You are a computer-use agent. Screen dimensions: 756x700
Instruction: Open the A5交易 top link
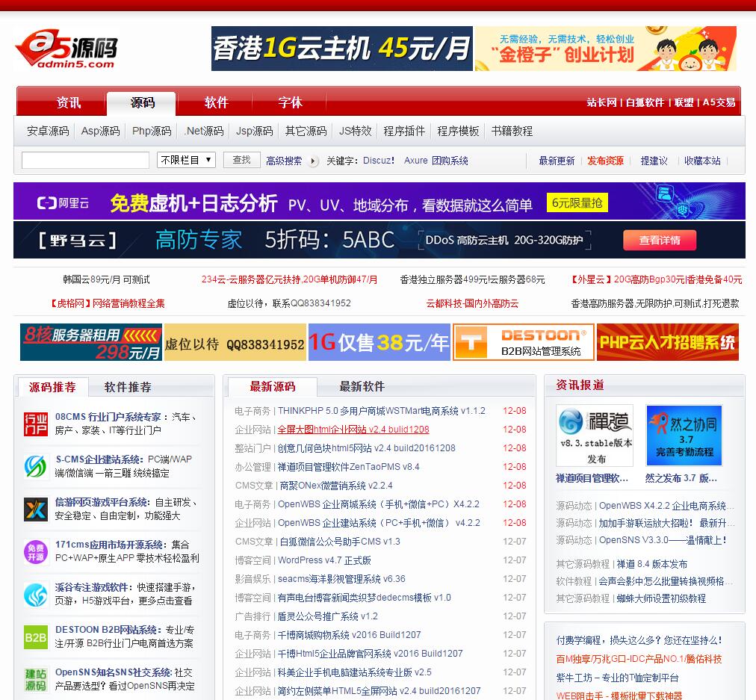[x=719, y=102]
